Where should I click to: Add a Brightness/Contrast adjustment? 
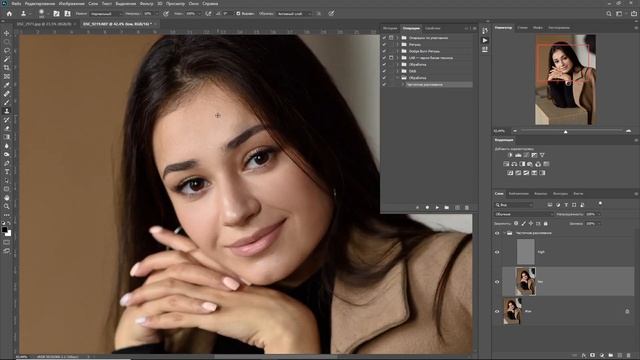point(510,155)
